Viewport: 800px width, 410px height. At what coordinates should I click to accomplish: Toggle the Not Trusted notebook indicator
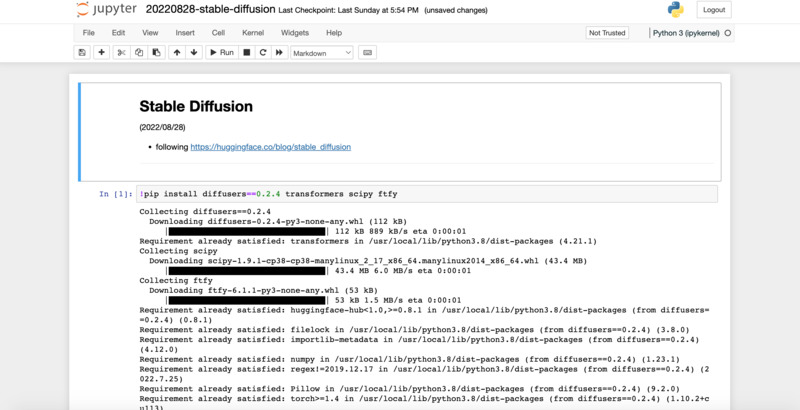607,32
